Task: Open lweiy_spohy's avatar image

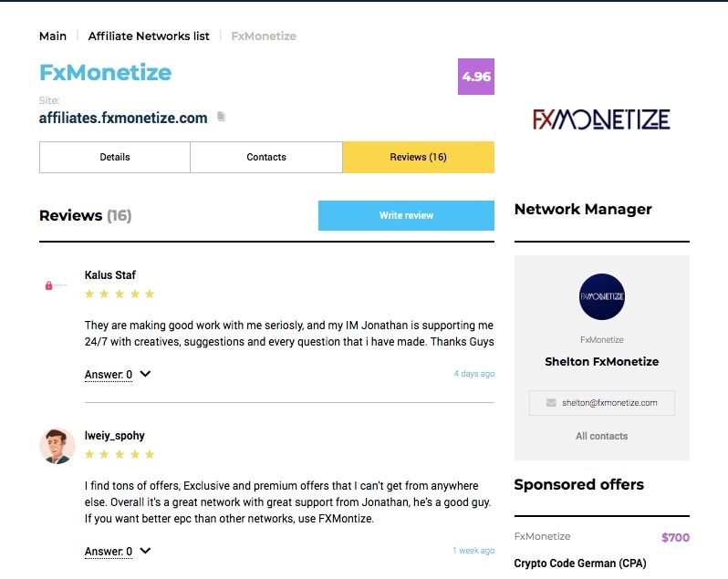Action: pos(57,446)
